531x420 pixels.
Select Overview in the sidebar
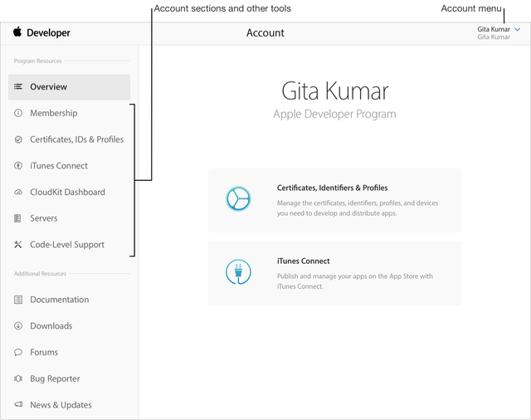coord(69,87)
